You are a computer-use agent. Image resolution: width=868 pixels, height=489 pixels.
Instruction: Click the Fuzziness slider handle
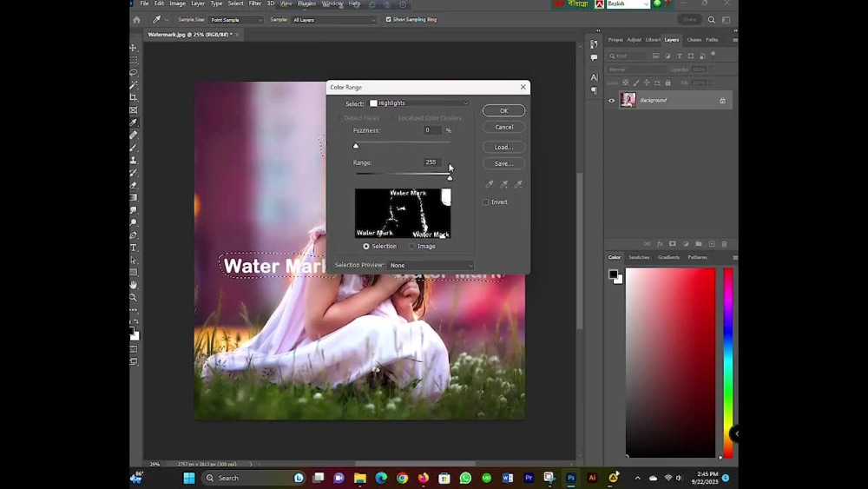(356, 146)
